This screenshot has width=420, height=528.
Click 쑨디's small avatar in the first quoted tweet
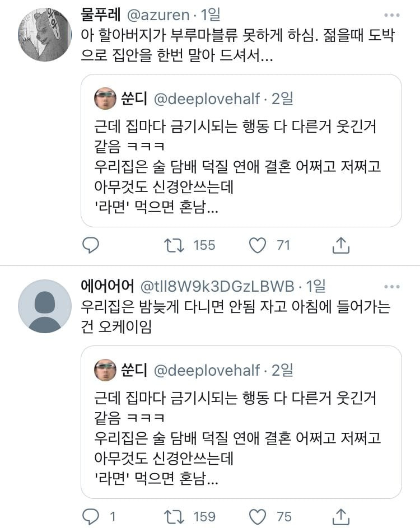[x=105, y=99]
